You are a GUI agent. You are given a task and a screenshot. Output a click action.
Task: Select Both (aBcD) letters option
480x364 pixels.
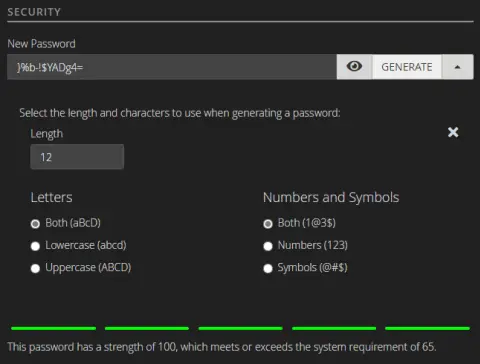pyautogui.click(x=35, y=224)
